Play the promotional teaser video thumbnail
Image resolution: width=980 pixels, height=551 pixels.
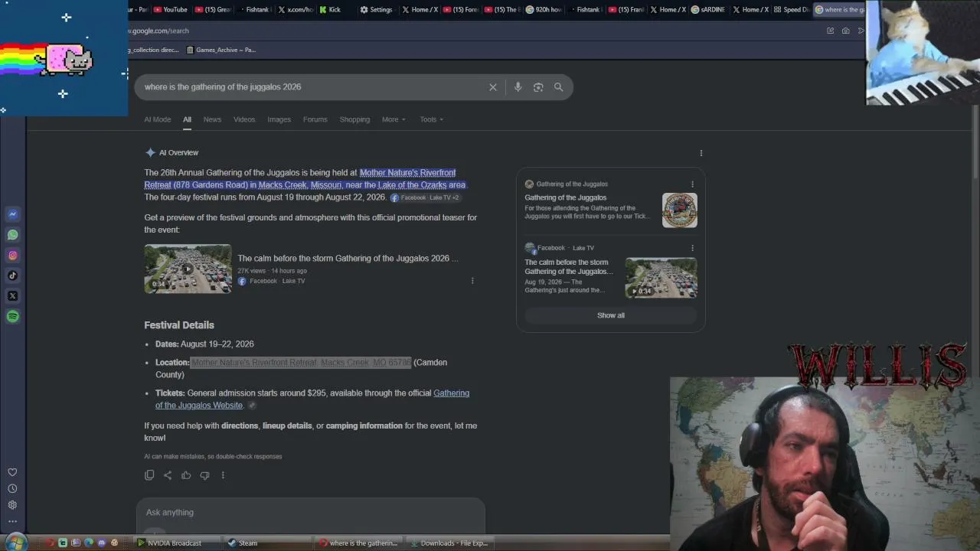pos(188,269)
